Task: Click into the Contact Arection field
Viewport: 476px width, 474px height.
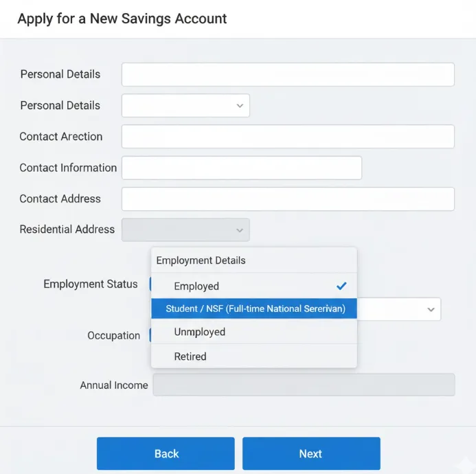Action: click(x=288, y=137)
